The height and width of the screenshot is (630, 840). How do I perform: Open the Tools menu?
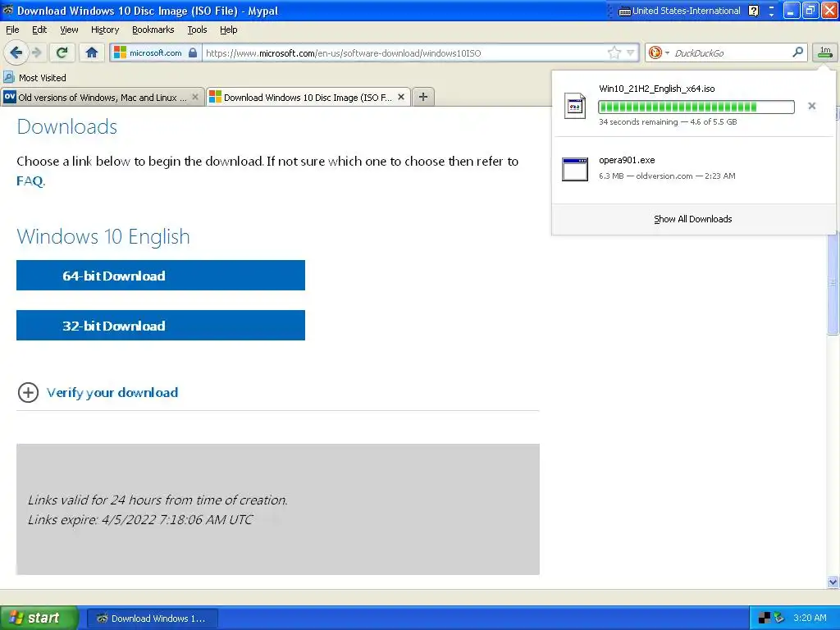197,30
